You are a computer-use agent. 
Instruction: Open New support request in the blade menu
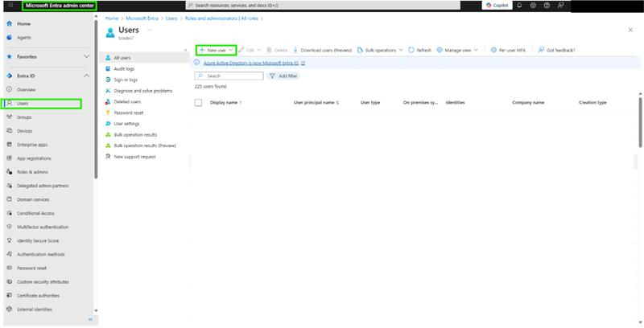tap(134, 157)
